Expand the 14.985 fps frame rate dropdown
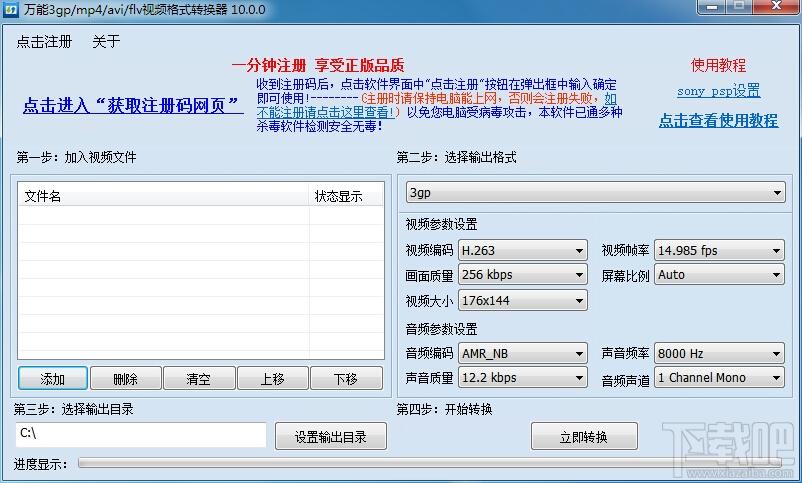The height and width of the screenshot is (483, 802). (x=719, y=250)
